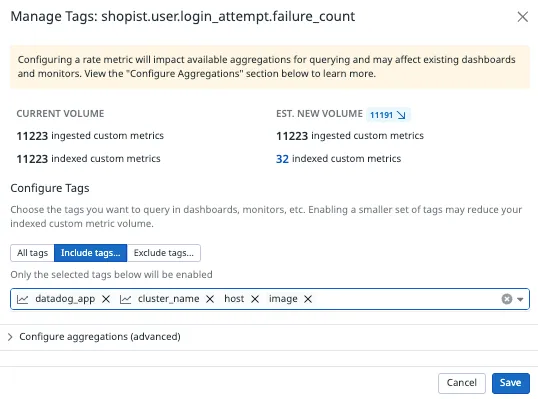Screen dimensions: 538x399
Task: Remove the cluster_name tag
Action: (210, 299)
